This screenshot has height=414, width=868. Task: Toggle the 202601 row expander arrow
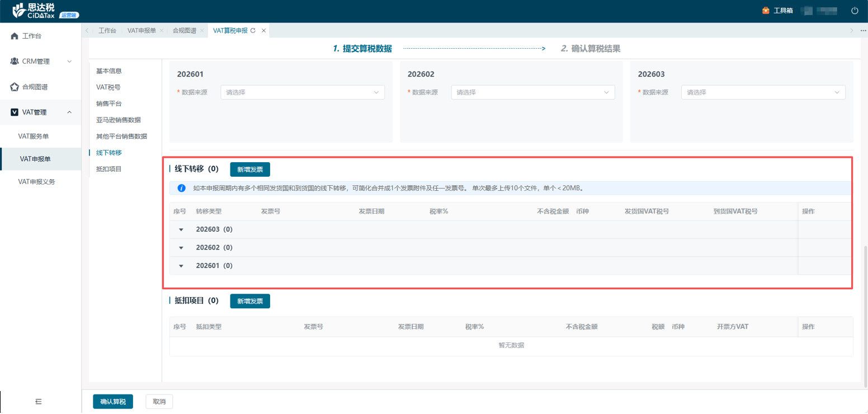pyautogui.click(x=181, y=266)
